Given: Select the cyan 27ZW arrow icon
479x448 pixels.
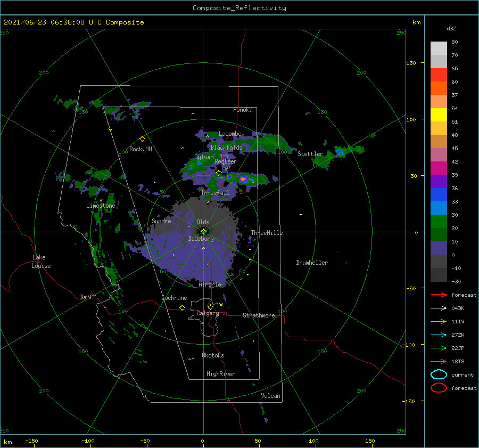Looking at the screenshot, I should point(439,335).
